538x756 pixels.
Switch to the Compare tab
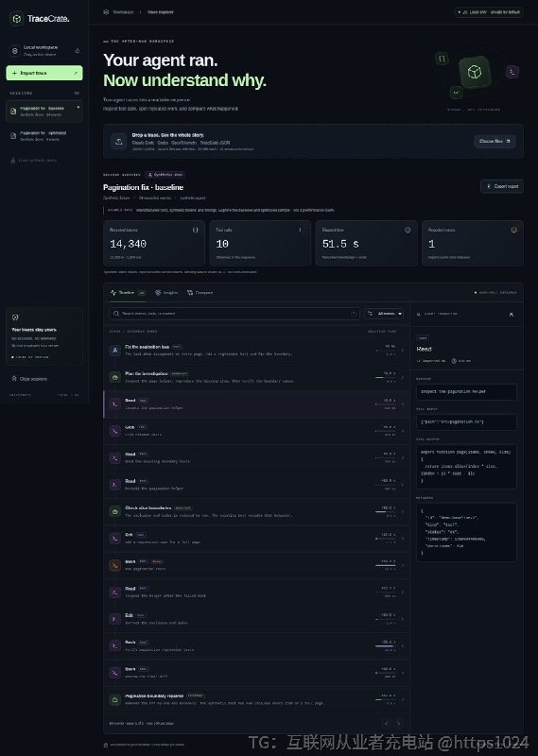pos(200,293)
